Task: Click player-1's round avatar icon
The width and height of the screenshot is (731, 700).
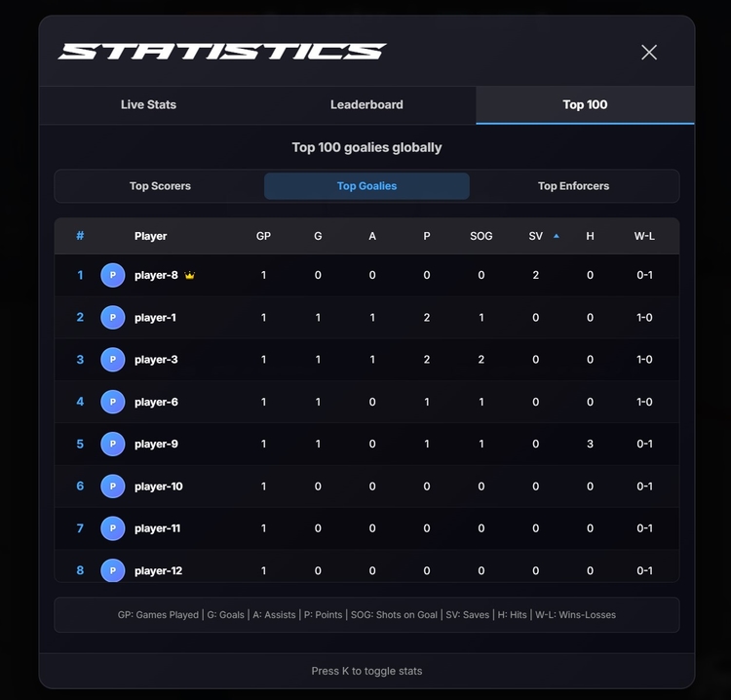Action: pos(113,317)
